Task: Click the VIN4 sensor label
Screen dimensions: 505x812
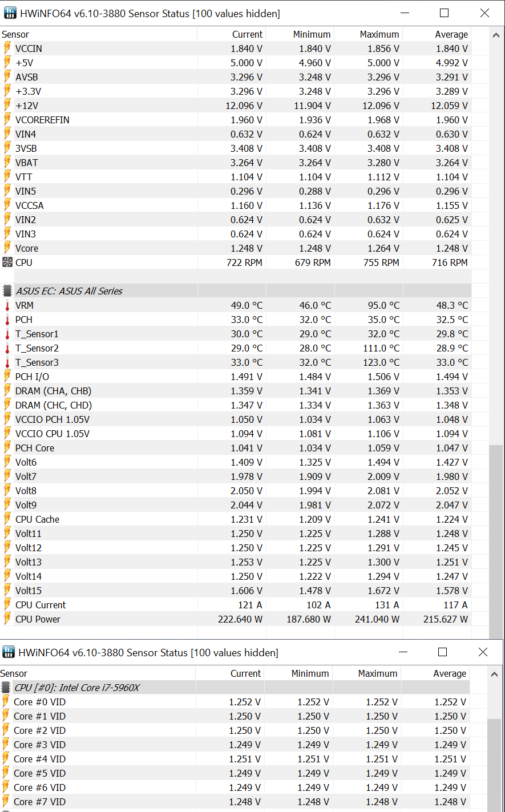Action: 26,134
